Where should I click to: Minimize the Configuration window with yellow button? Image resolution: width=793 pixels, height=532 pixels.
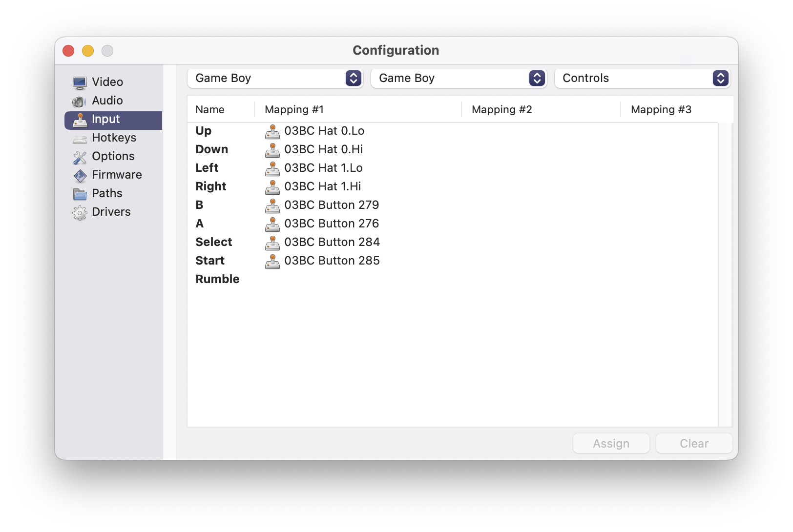click(88, 51)
